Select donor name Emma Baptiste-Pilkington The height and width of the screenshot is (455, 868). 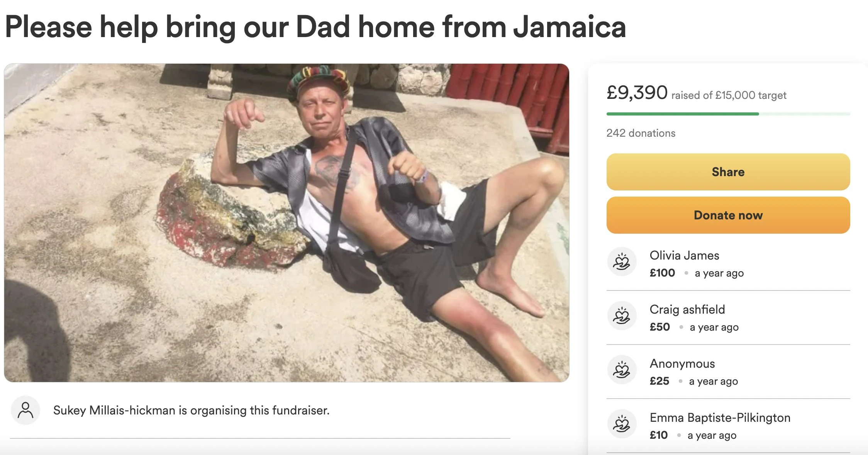click(720, 418)
